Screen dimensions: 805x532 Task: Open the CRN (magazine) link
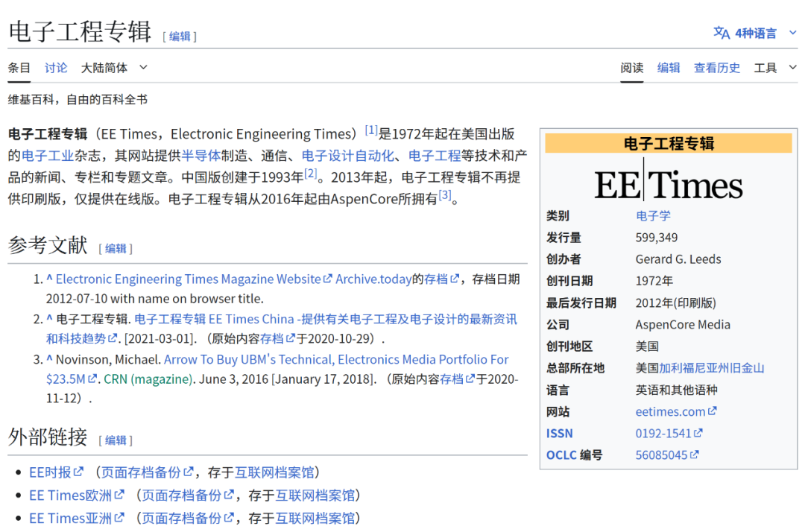[x=148, y=379]
